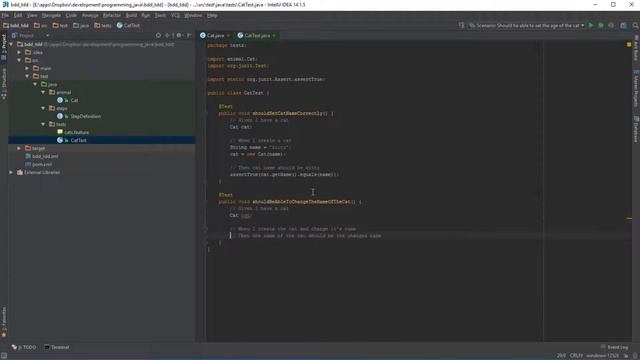Viewport: 640px width, 360px height.
Task: Click the tool windows toggle icon in bottom-left corner
Action: click(x=4, y=356)
